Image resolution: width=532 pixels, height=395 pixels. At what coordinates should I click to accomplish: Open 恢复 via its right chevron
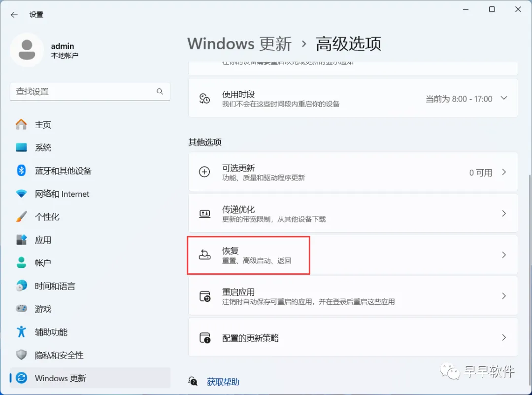pos(504,255)
